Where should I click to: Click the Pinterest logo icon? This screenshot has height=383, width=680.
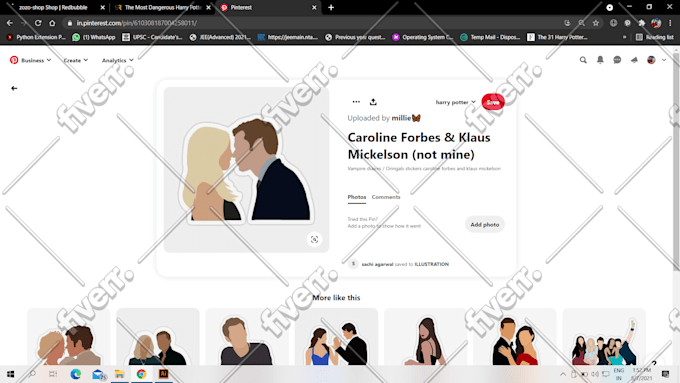[x=14, y=60]
